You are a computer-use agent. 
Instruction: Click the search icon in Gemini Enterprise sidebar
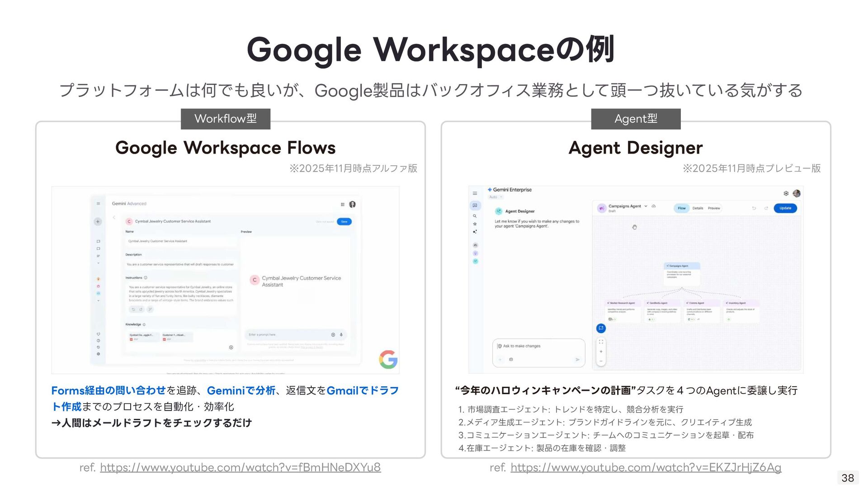pos(475,216)
